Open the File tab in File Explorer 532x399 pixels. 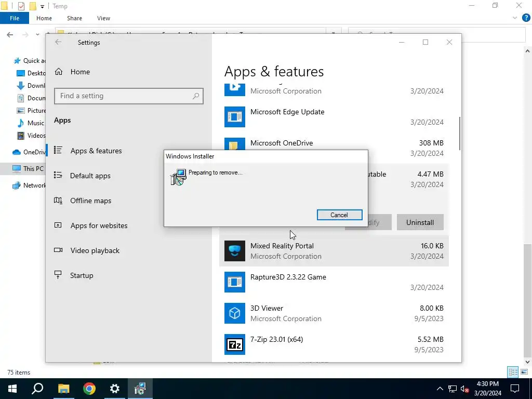coord(15,18)
